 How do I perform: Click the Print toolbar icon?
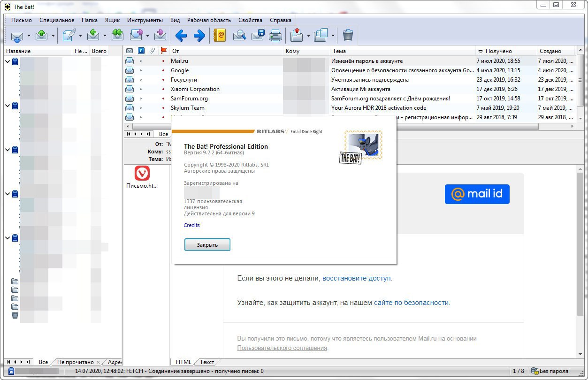pyautogui.click(x=275, y=36)
